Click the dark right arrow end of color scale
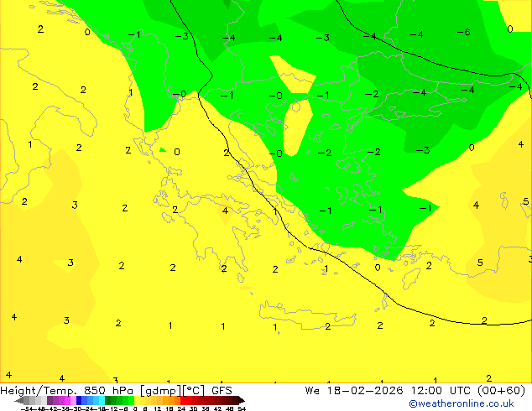The height and width of the screenshot is (411, 532). coord(242,400)
